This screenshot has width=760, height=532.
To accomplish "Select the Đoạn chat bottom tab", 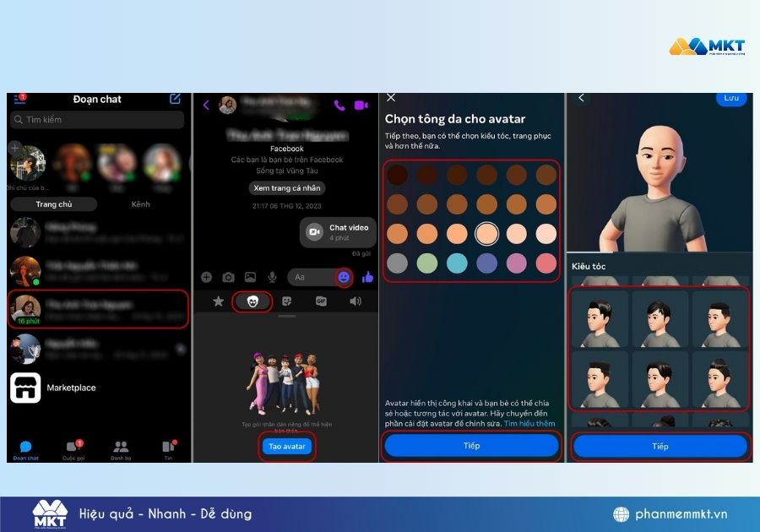I will [x=25, y=450].
